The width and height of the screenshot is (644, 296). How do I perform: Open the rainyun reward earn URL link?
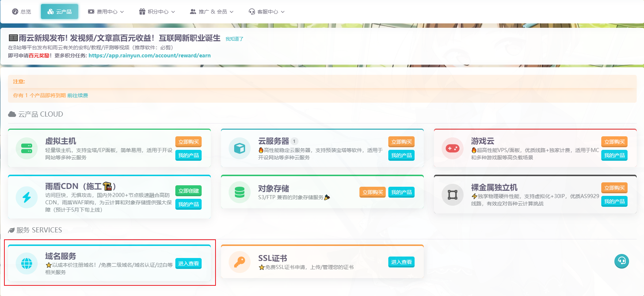(149, 56)
